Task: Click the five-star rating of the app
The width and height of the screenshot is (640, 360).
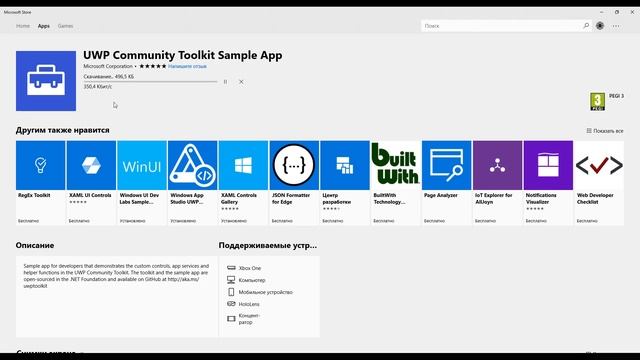Action: pyautogui.click(x=153, y=66)
